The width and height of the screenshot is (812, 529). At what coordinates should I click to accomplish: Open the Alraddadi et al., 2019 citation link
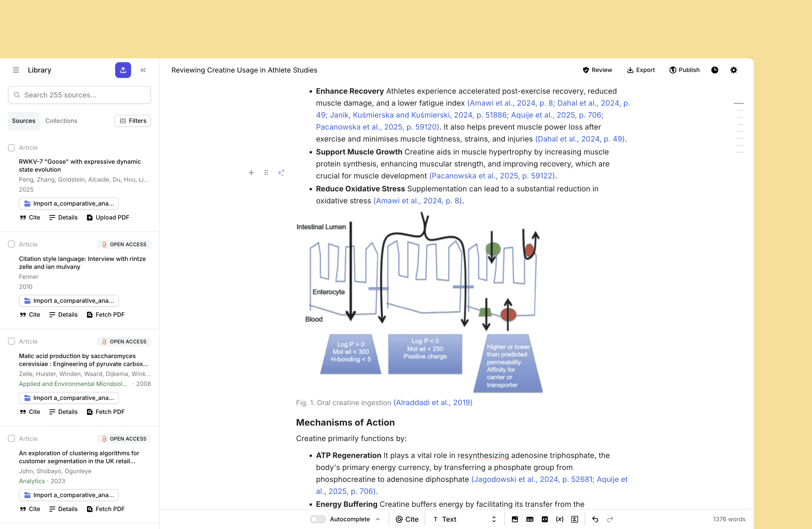[433, 402]
